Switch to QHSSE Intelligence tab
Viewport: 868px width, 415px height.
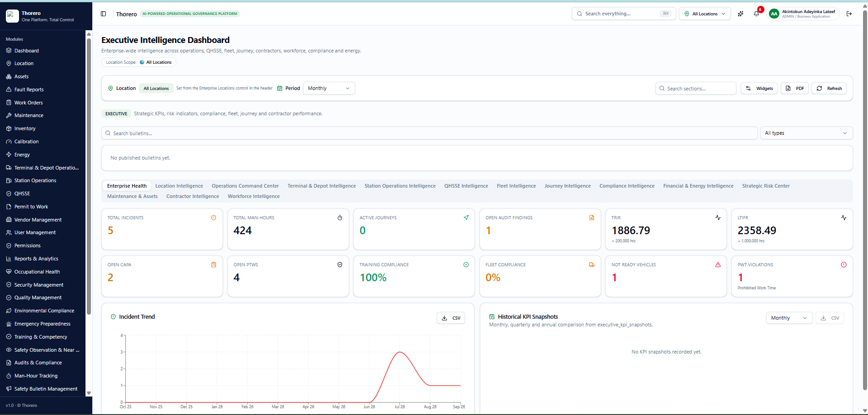point(466,186)
